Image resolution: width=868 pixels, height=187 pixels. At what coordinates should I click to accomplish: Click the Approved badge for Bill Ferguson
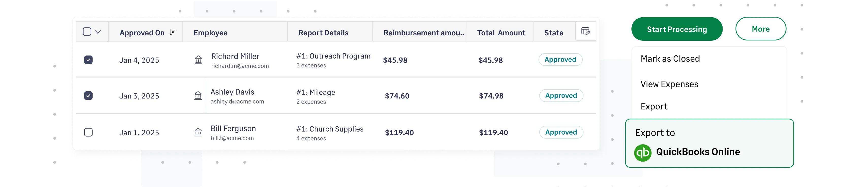click(561, 132)
